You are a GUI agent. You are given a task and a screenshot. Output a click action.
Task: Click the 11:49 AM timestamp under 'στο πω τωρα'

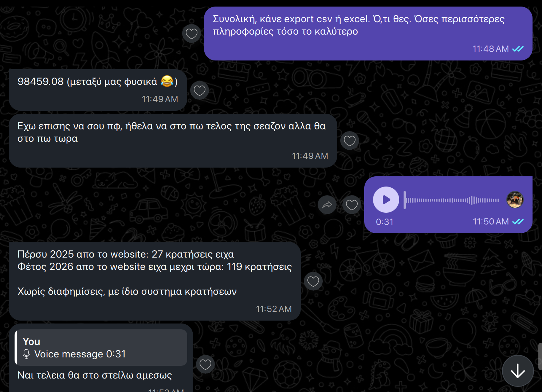[310, 156]
